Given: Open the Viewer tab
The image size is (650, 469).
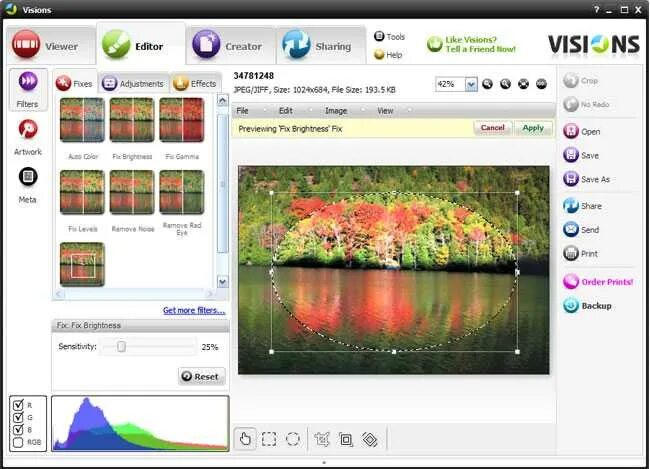Looking at the screenshot, I should 50,45.
